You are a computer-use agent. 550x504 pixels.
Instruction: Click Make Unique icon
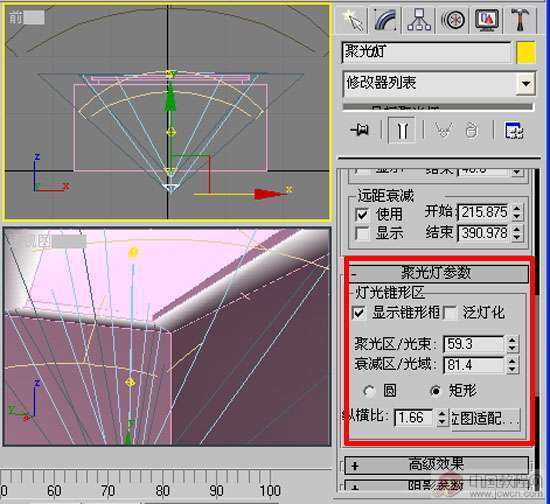pyautogui.click(x=442, y=130)
